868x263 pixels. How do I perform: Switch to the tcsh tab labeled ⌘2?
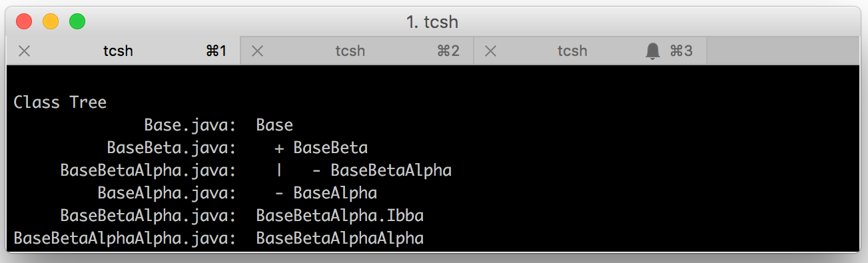357,51
